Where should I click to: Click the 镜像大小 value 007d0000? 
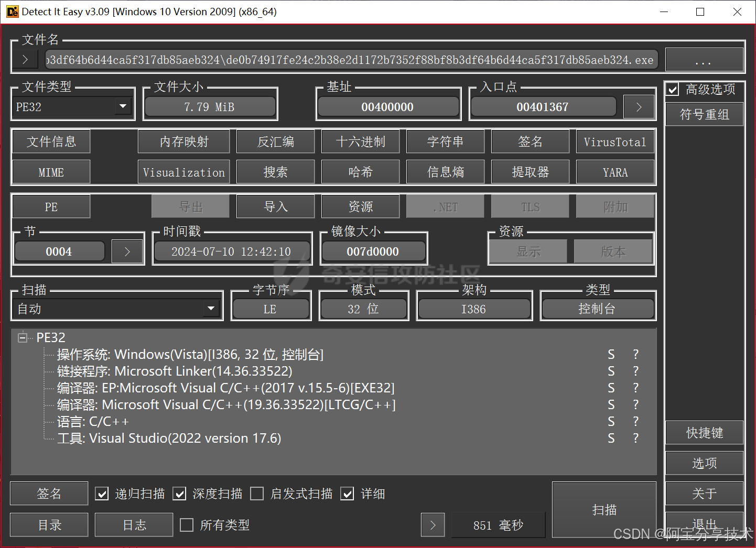pyautogui.click(x=373, y=251)
